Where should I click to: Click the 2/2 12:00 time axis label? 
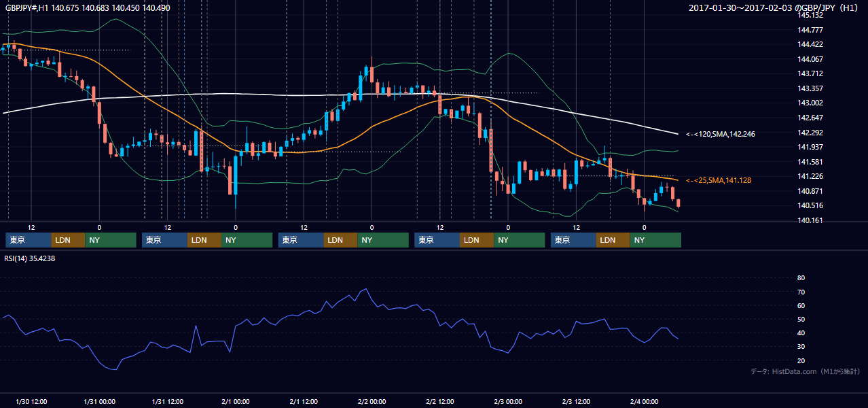[440, 401]
